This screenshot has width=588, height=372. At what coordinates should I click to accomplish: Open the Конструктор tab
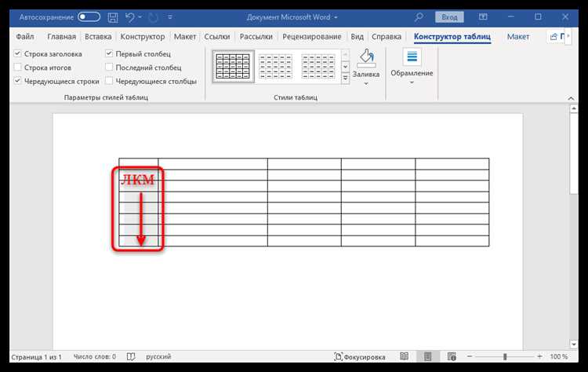[143, 36]
